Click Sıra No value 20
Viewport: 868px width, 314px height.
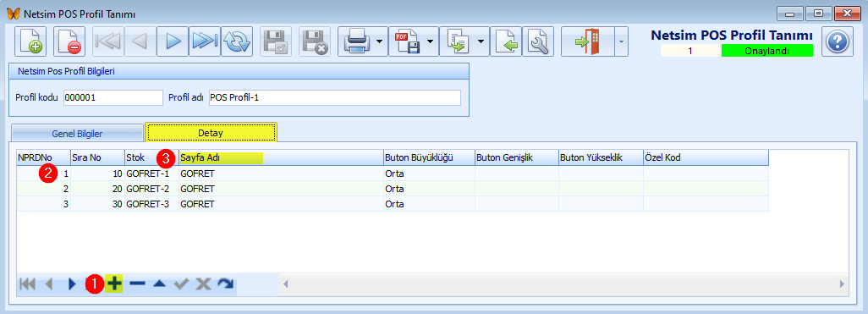tap(97, 188)
